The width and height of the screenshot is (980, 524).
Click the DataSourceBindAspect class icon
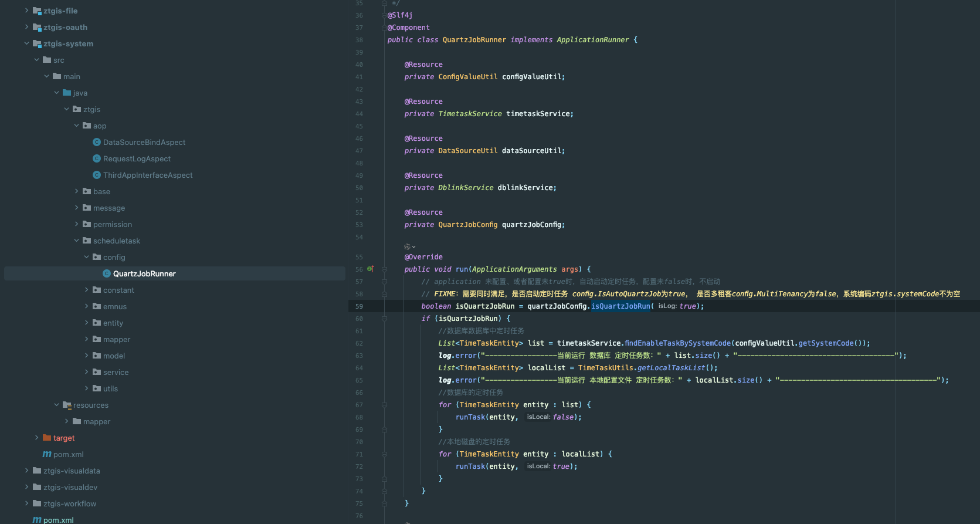click(x=97, y=142)
